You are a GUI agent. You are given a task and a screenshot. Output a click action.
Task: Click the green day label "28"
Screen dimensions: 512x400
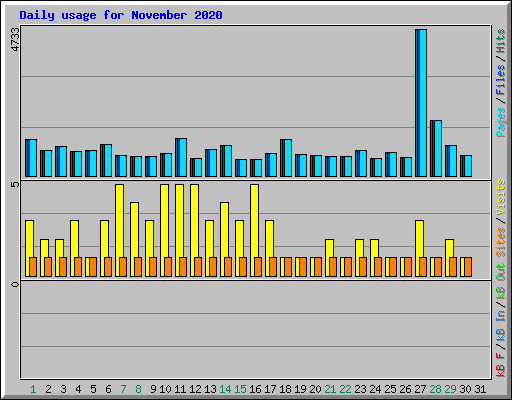(x=435, y=389)
